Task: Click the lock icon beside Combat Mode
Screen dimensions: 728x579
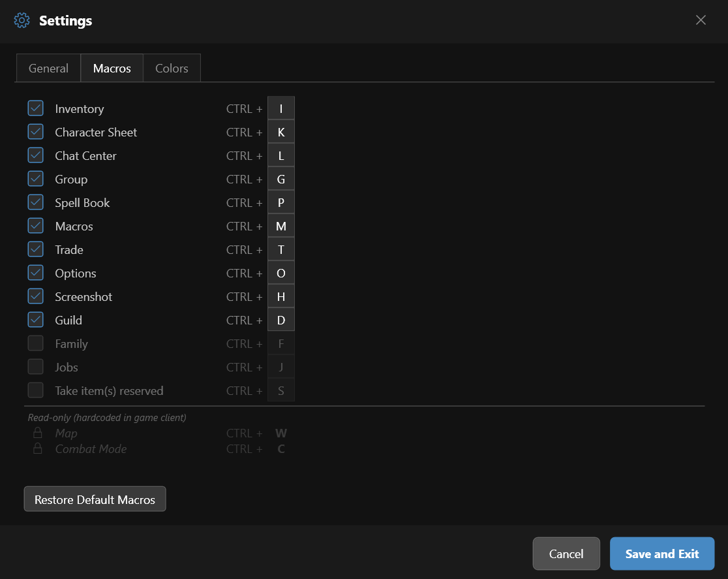Action: [x=38, y=448]
